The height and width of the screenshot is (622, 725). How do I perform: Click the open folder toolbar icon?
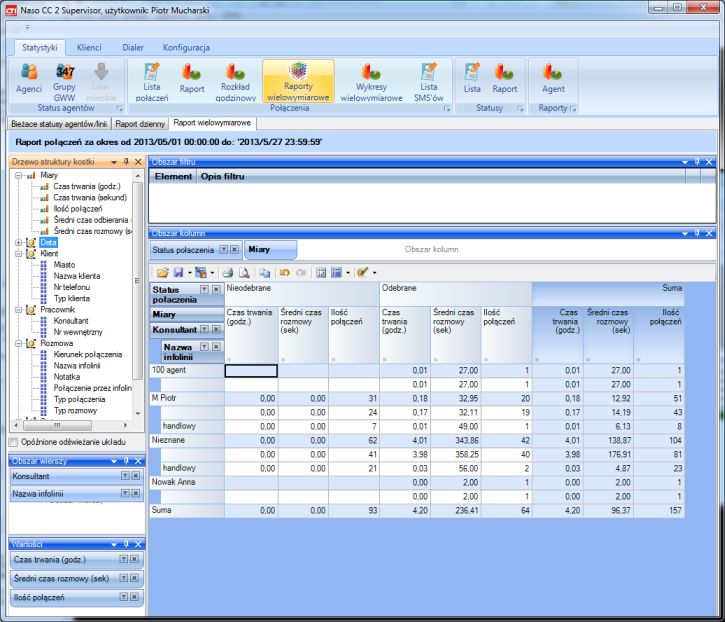(x=162, y=272)
